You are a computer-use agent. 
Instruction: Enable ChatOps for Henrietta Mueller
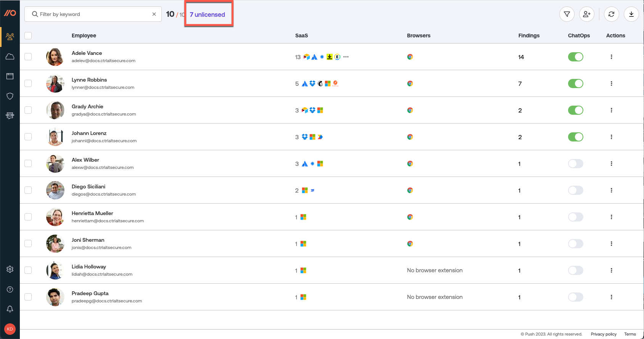point(576,217)
